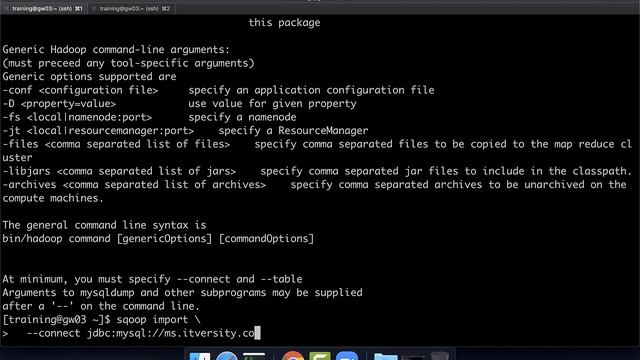Screen dimensions: 640x360
Task: Click the '-D <property=value>' option line
Action: pos(180,104)
